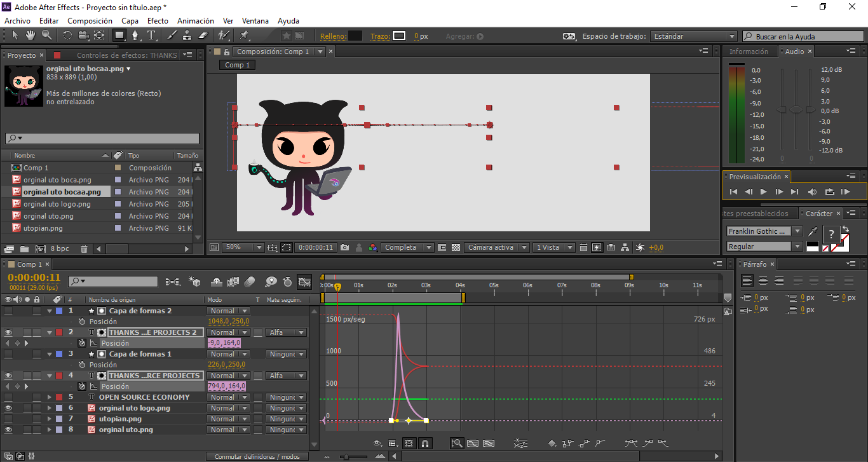This screenshot has height=462, width=868.
Task: Show the OPEN SOURCE ECONOMY layer
Action: [x=8, y=397]
